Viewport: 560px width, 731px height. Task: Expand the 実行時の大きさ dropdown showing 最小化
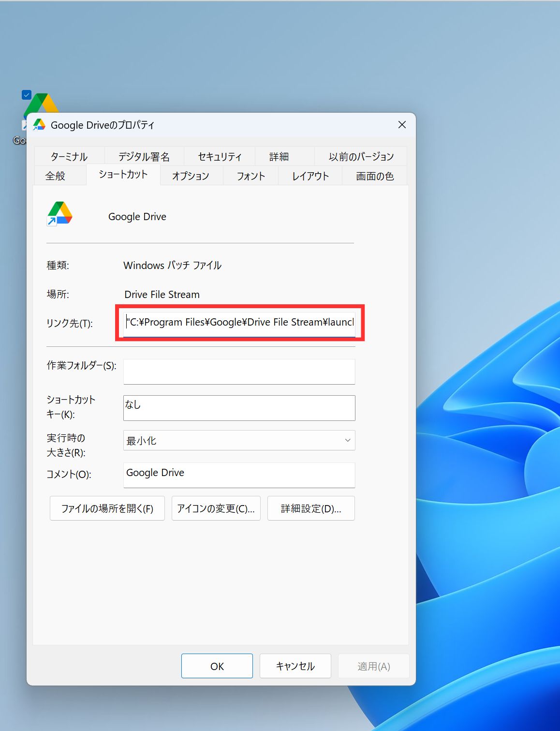pos(347,440)
